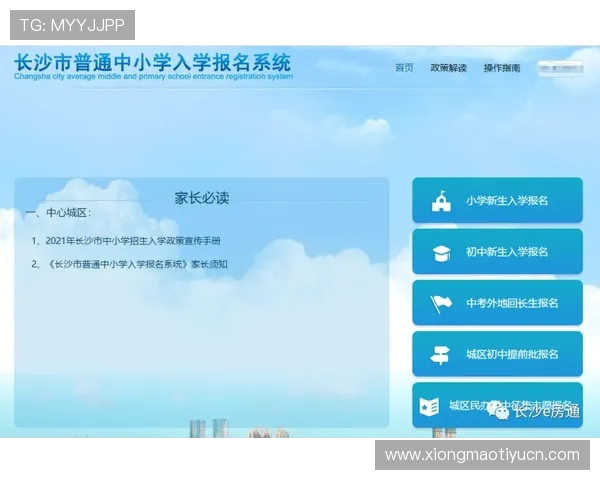Image resolution: width=600 pixels, height=480 pixels.
Task: Click the signpost directions icon
Action: tap(440, 355)
